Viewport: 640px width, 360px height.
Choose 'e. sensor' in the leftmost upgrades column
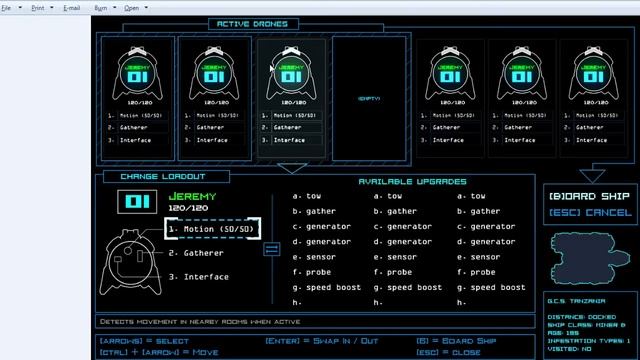click(x=314, y=257)
